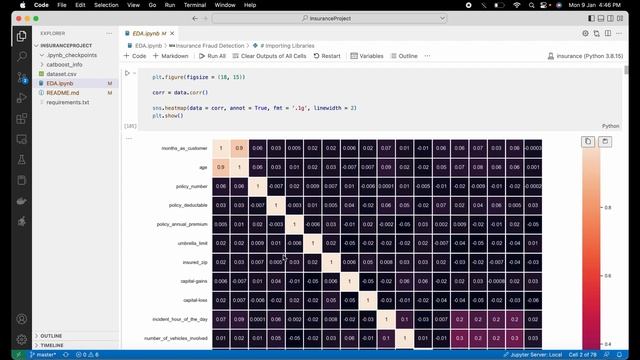Copy the cell output image
The image size is (640, 360).
588,142
